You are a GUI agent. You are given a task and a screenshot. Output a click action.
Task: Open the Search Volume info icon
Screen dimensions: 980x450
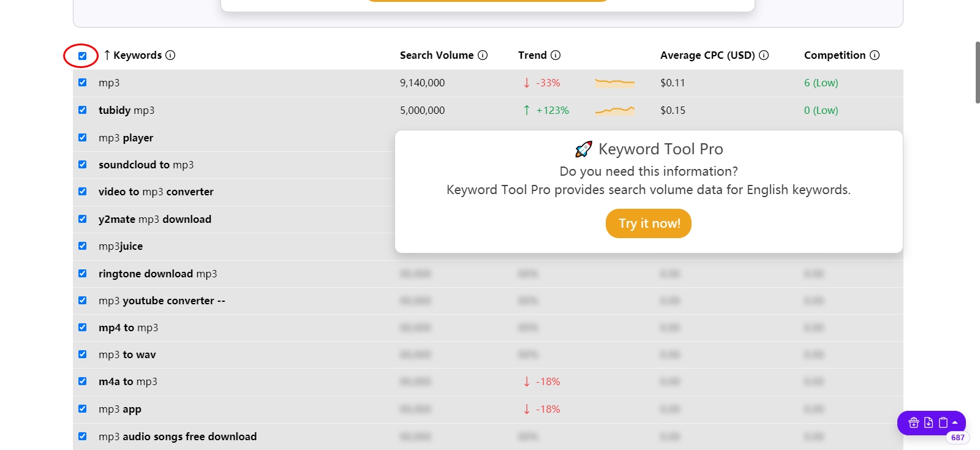[483, 55]
